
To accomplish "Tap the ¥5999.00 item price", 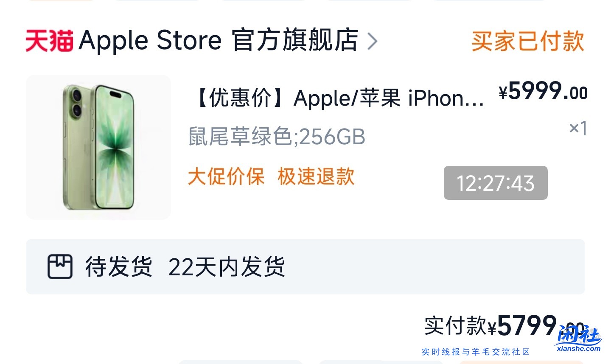I will 543,91.
